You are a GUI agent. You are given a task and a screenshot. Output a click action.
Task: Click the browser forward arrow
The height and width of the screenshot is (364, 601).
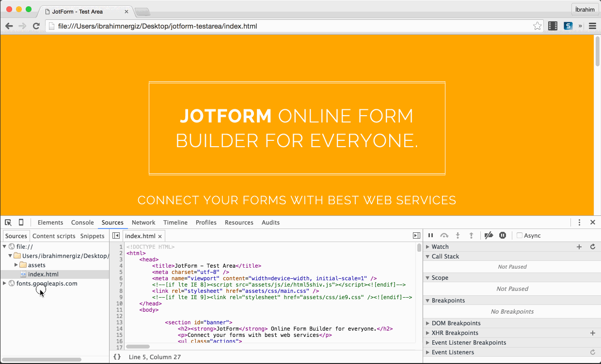pyautogui.click(x=22, y=26)
